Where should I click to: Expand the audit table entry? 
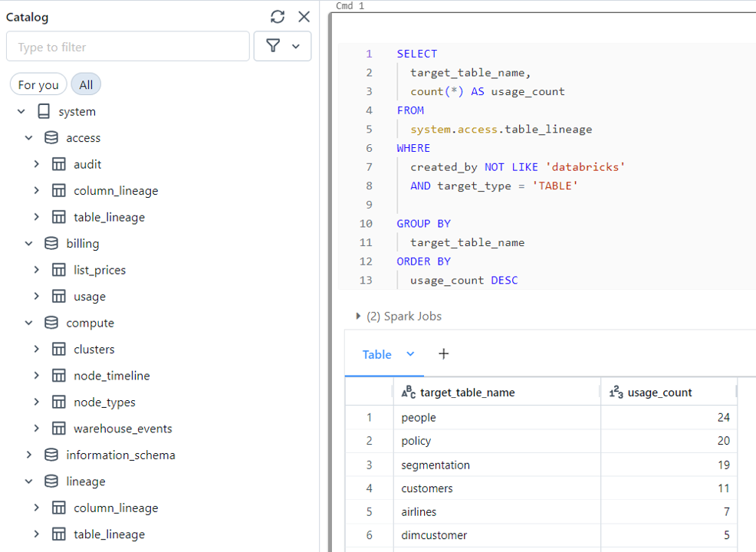pos(36,163)
